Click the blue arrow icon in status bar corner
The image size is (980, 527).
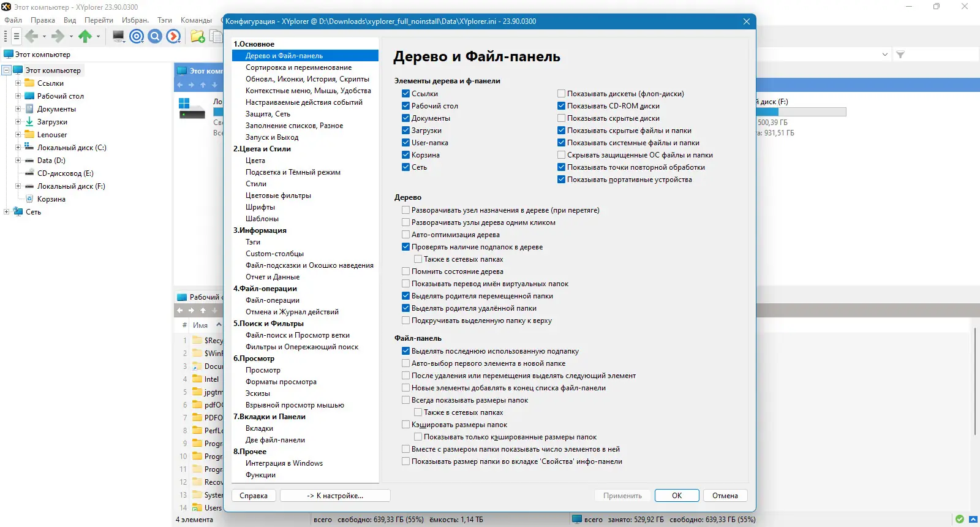pos(973,519)
